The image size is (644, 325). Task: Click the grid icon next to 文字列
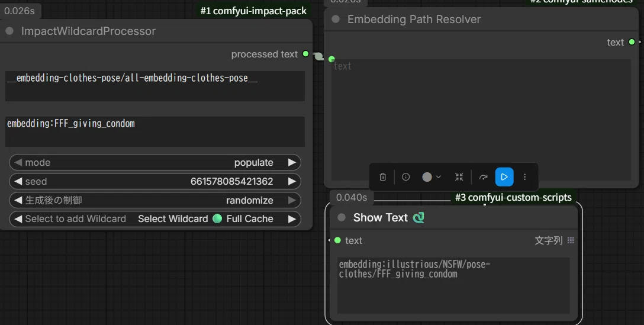[571, 240]
